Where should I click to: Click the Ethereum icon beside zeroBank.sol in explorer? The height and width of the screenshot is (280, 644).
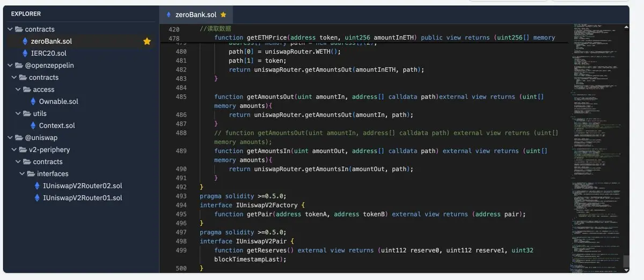click(25, 41)
